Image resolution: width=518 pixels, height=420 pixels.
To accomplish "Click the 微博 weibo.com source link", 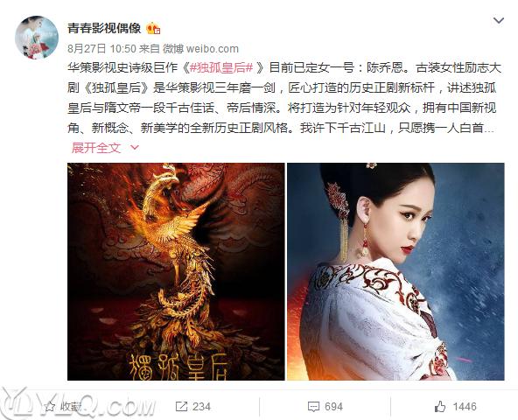I will pos(200,49).
